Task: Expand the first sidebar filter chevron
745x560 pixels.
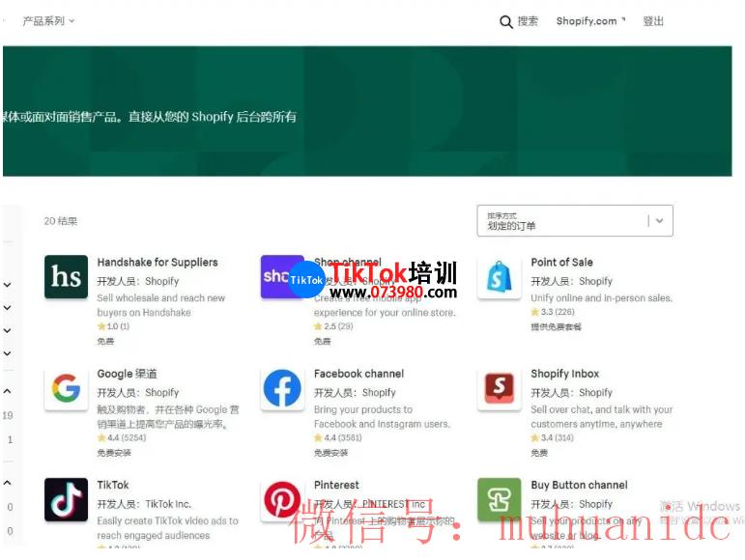Action: [7, 285]
